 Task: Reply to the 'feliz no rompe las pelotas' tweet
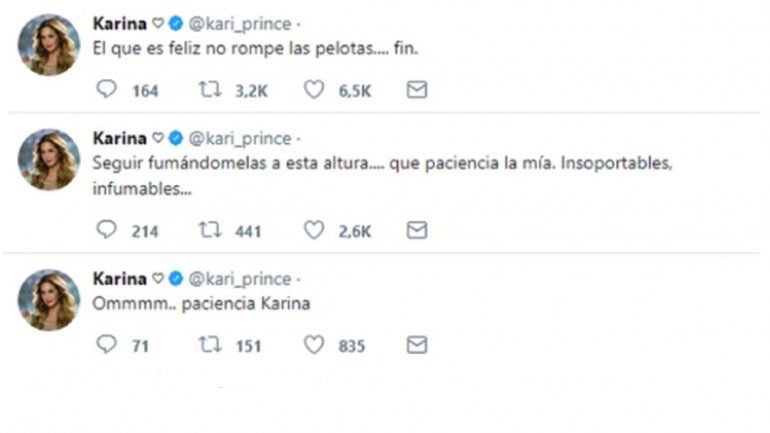[107, 90]
